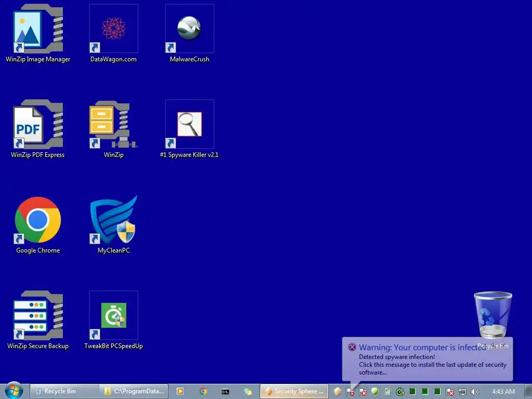Open the media player taskbar icon
The width and height of the screenshot is (532, 399).
tap(180, 391)
